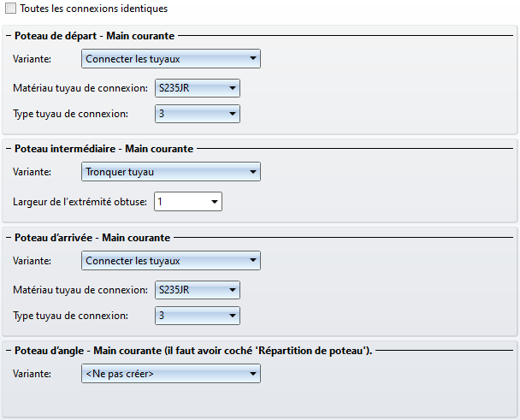Viewport: 520px width, 420px height.
Task: Enable 'Toutes les connexions identiques' checkbox
Action: click(11, 9)
